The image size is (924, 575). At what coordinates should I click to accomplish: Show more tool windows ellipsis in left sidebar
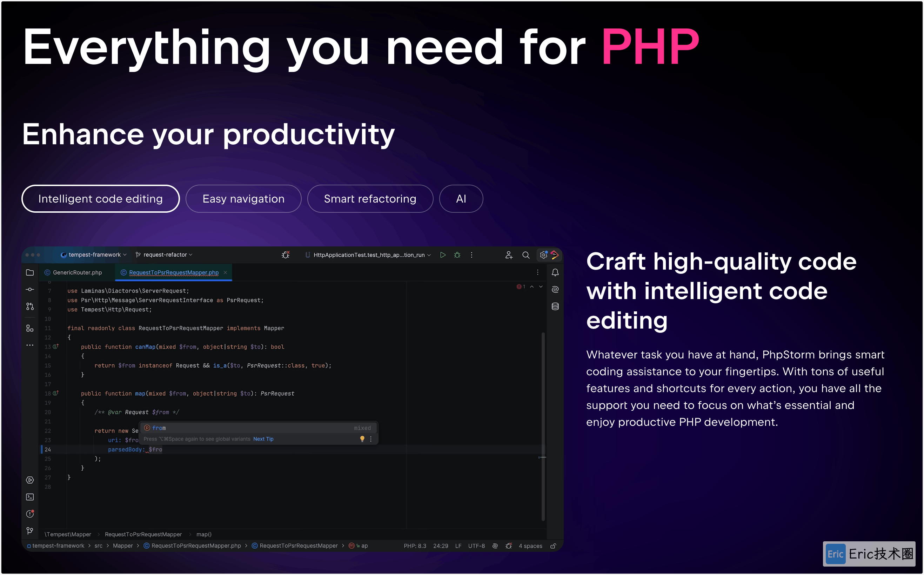coord(29,345)
